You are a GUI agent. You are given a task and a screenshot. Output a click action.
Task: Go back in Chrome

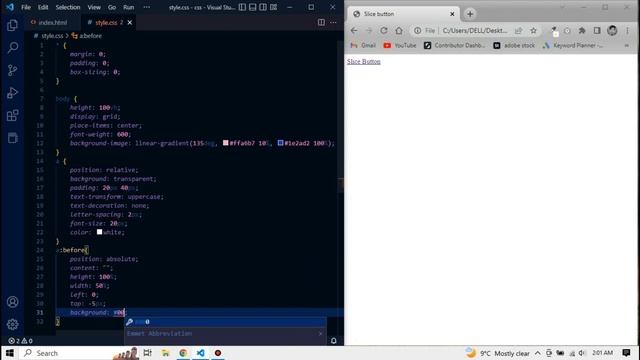[x=354, y=31]
